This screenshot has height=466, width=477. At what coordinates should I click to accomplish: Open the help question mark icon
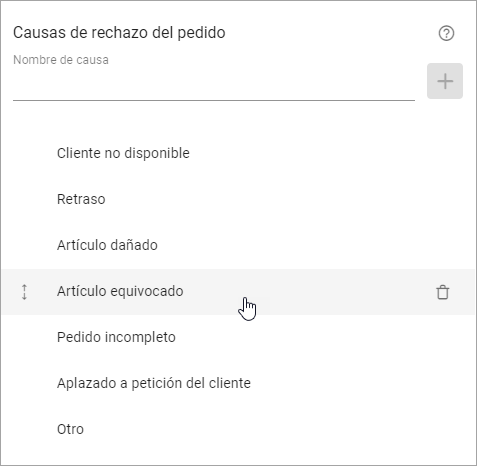coord(446,33)
